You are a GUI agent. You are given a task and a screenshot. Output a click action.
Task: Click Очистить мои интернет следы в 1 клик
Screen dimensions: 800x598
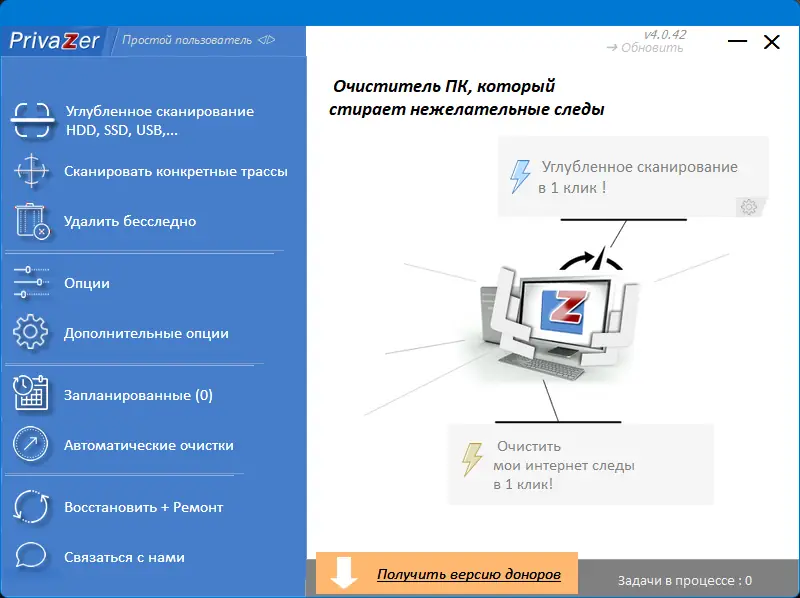tap(581, 464)
